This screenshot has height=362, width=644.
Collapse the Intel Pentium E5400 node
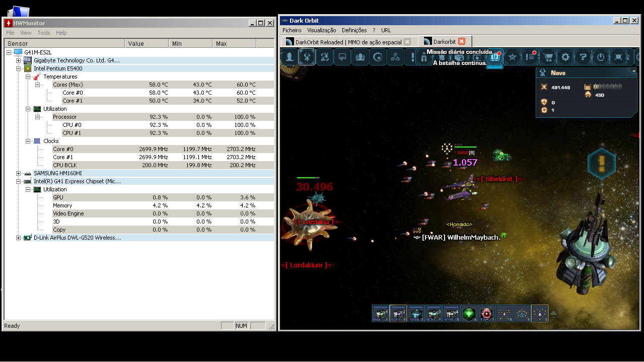tap(19, 68)
